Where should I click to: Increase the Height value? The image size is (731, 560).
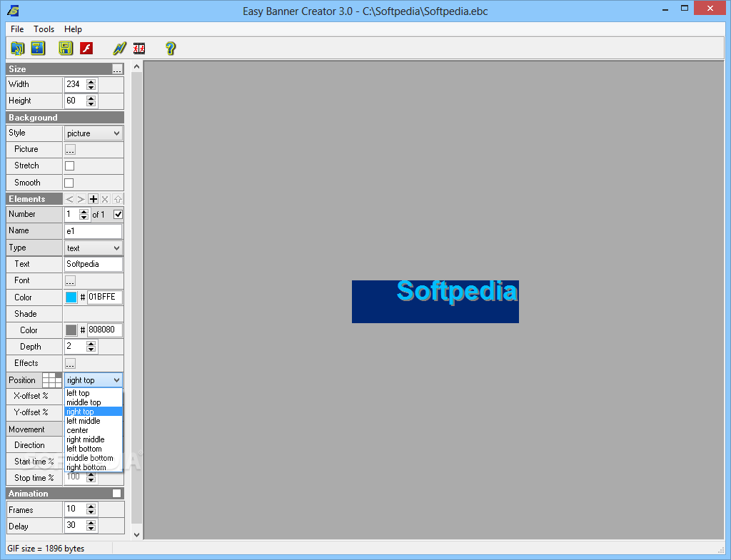click(91, 98)
